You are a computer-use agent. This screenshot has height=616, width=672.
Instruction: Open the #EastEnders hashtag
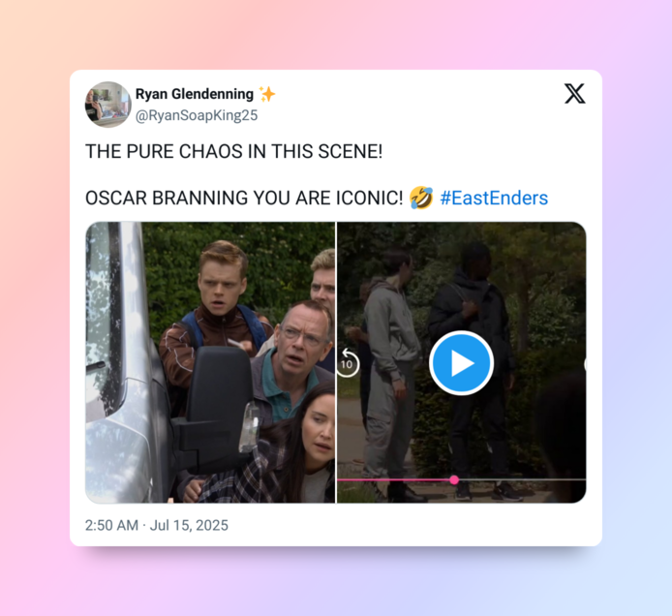point(494,198)
